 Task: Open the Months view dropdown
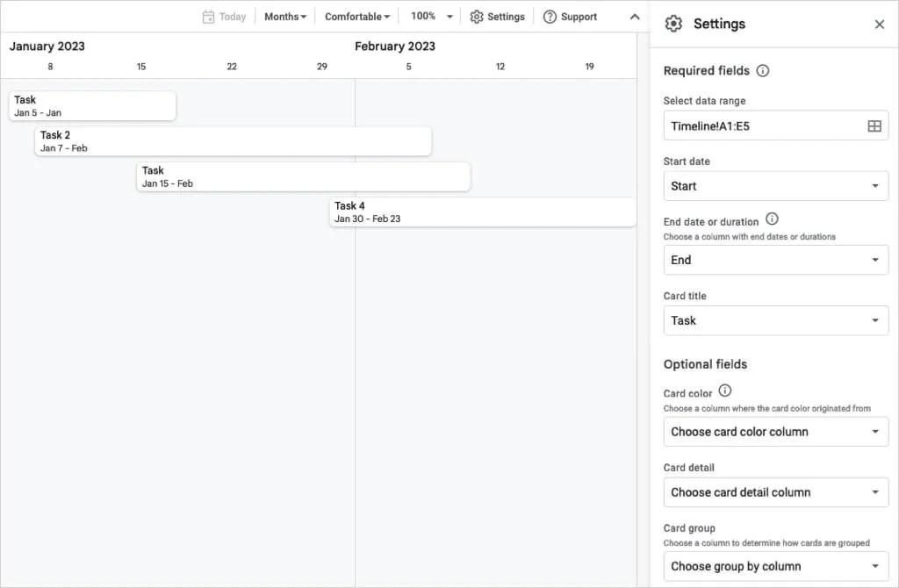point(284,16)
